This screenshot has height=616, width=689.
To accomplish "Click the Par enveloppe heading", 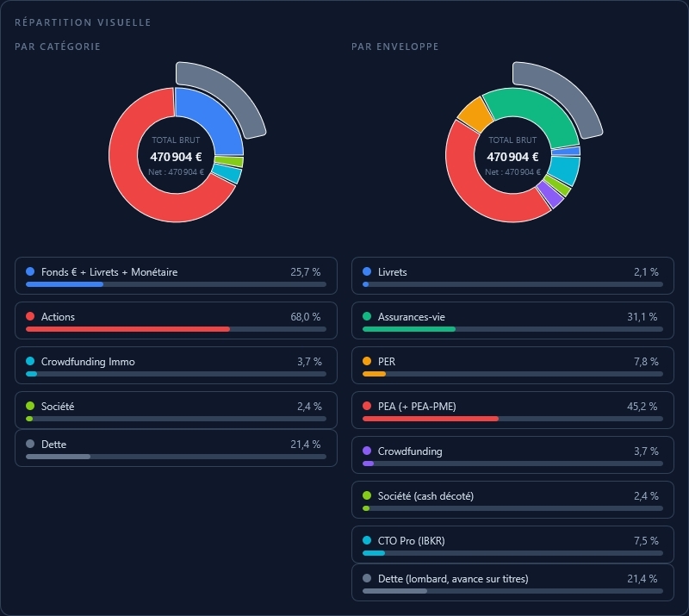I will point(395,47).
